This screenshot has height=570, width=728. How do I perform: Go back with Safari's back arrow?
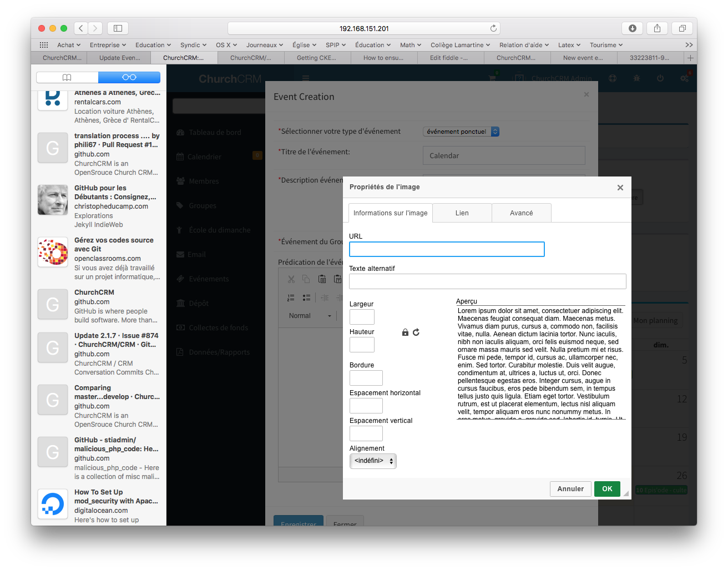[81, 28]
